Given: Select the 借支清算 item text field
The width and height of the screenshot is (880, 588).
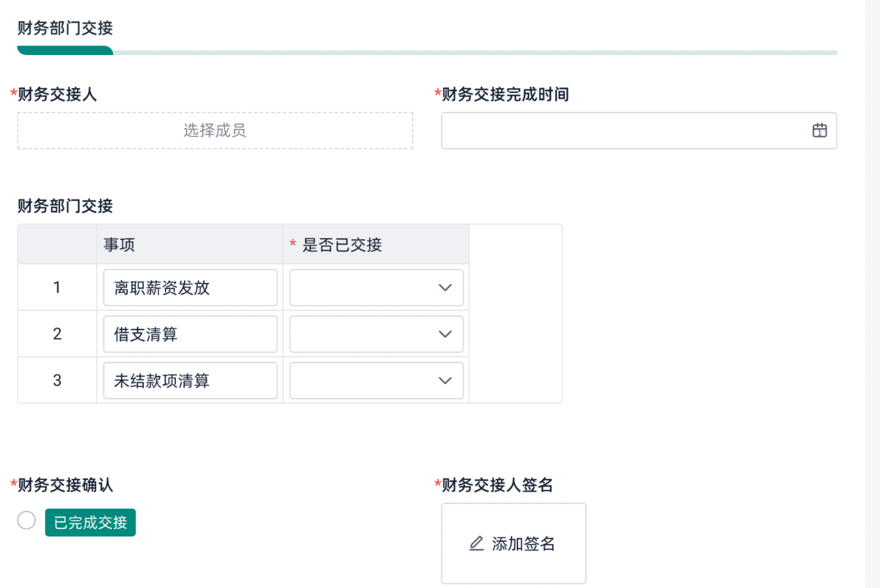Looking at the screenshot, I should click(190, 334).
